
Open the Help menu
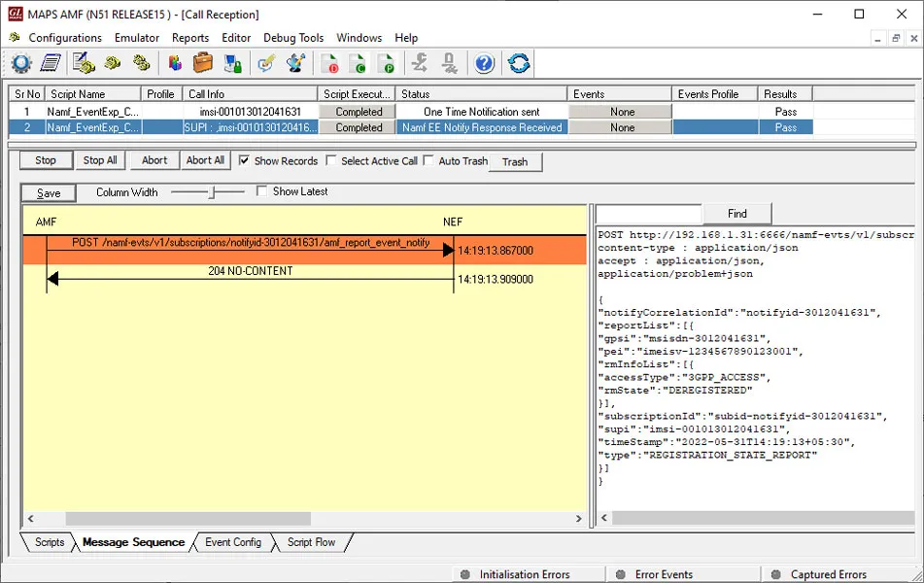pos(406,38)
